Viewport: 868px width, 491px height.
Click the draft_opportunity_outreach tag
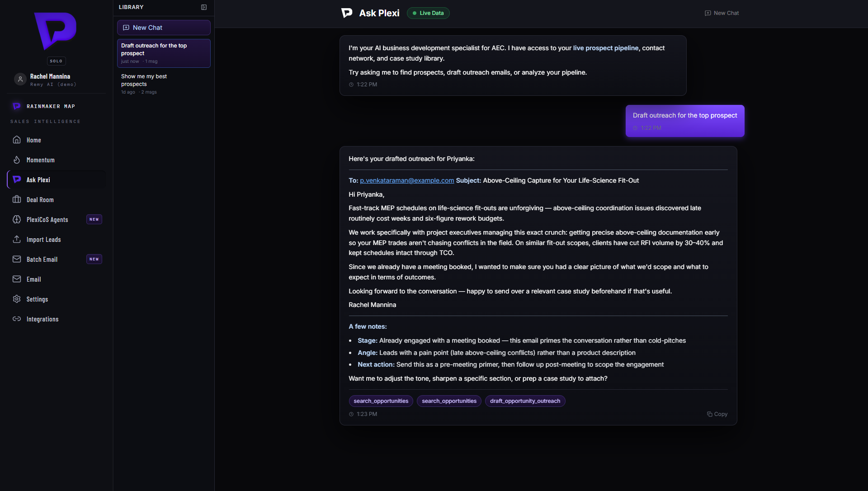525,401
